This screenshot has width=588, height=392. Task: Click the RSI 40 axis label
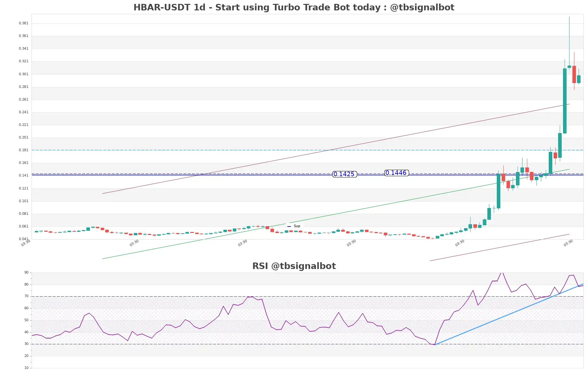(26, 332)
